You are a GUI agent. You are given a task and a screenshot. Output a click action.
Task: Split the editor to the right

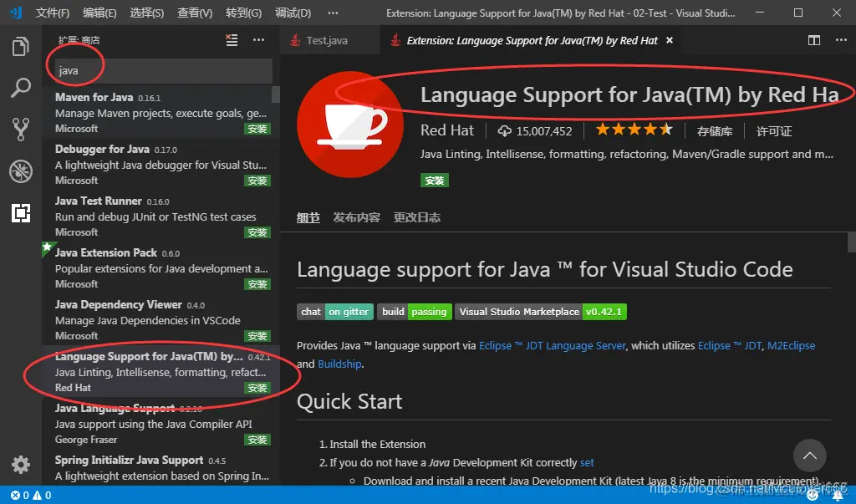[x=814, y=40]
